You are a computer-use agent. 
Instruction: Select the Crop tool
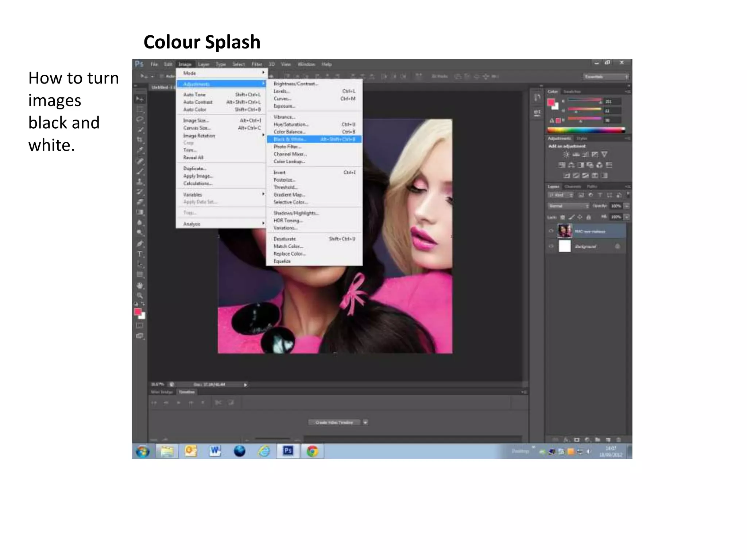[x=140, y=140]
